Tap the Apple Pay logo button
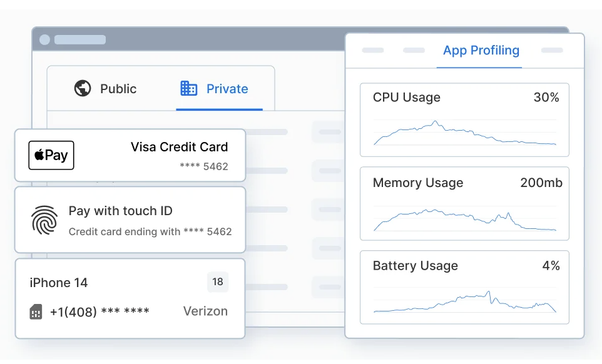The image size is (602, 364). (51, 155)
